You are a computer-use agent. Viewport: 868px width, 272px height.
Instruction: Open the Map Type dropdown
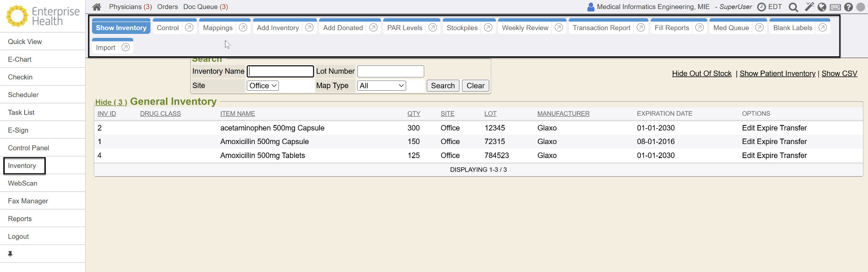pos(381,86)
